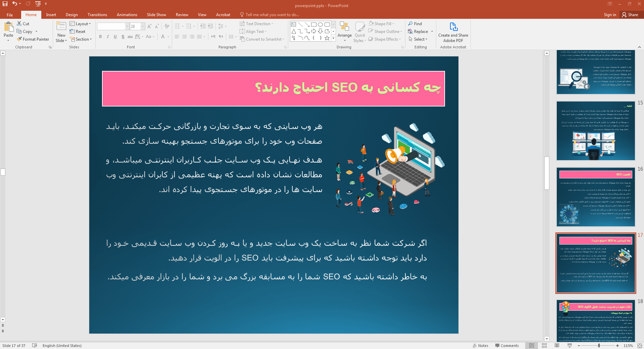Open the Layout dropdown
The width and height of the screenshot is (644, 349).
pos(80,24)
